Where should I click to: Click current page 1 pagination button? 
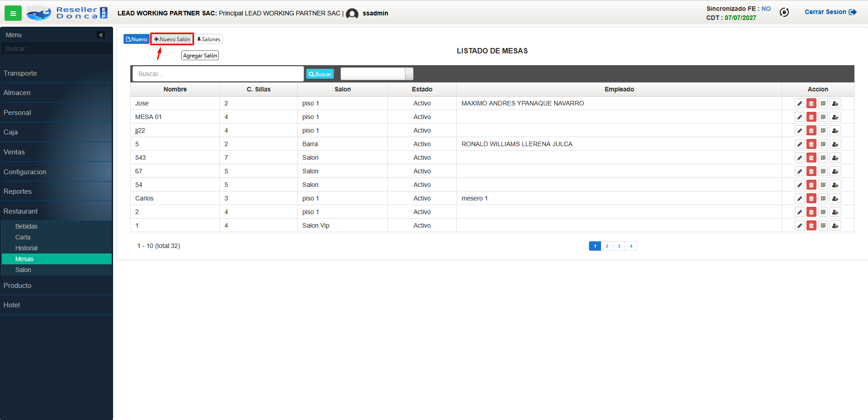point(595,246)
